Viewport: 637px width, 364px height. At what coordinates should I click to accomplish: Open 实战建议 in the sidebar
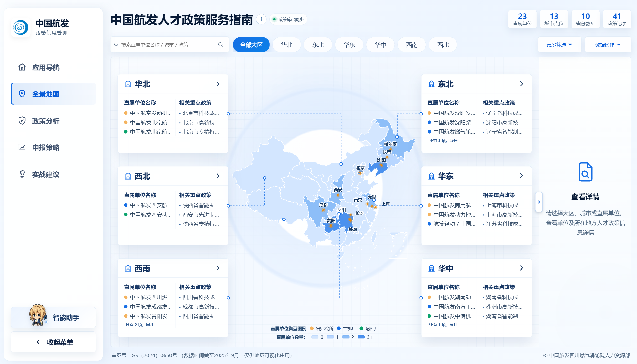[53, 174]
